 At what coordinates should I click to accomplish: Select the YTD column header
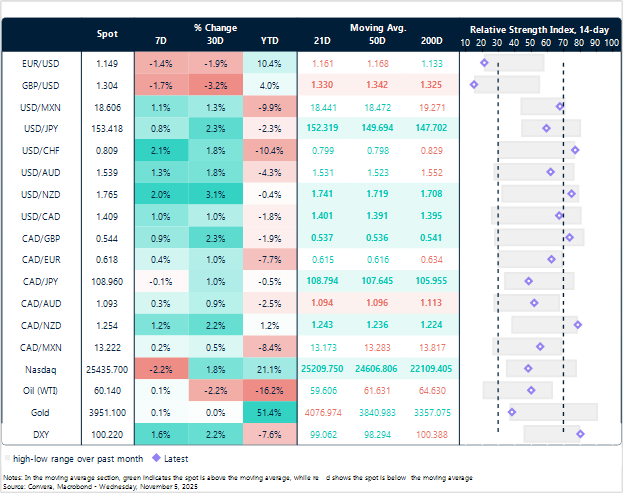(269, 41)
